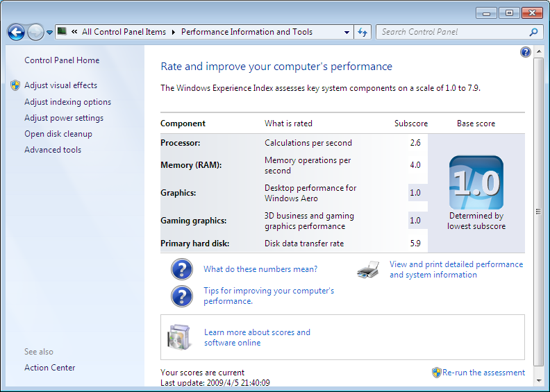
Task: Click Disk data transfer rate text
Action: coord(304,244)
